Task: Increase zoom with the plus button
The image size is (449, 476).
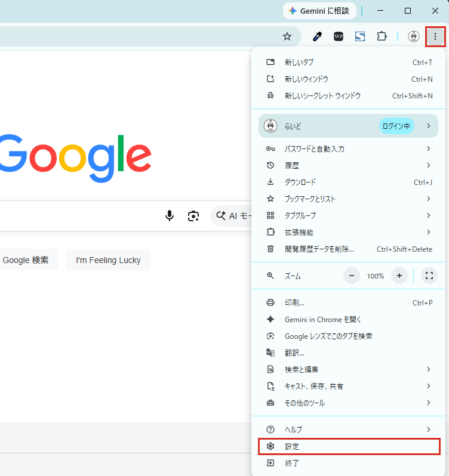Action: point(399,276)
